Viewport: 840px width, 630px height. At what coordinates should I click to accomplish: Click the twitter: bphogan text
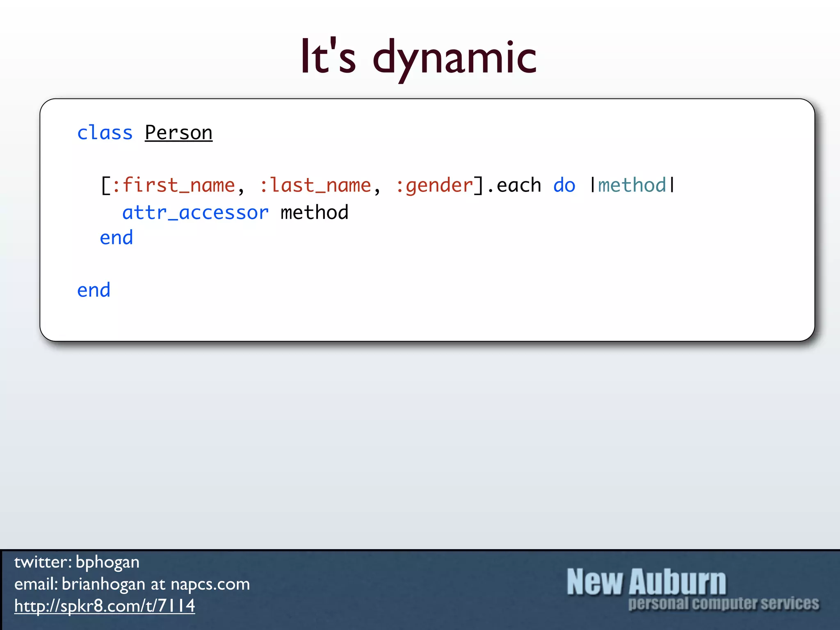pos(77,562)
